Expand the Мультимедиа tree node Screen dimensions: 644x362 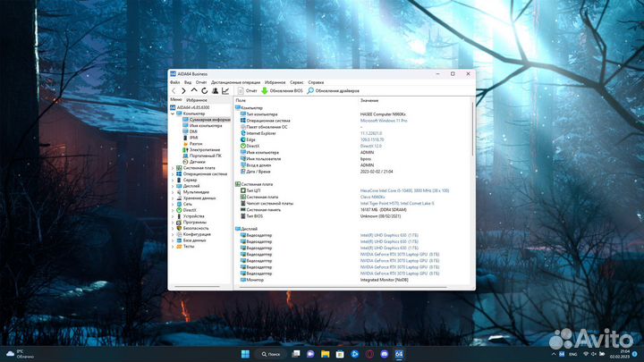point(173,192)
